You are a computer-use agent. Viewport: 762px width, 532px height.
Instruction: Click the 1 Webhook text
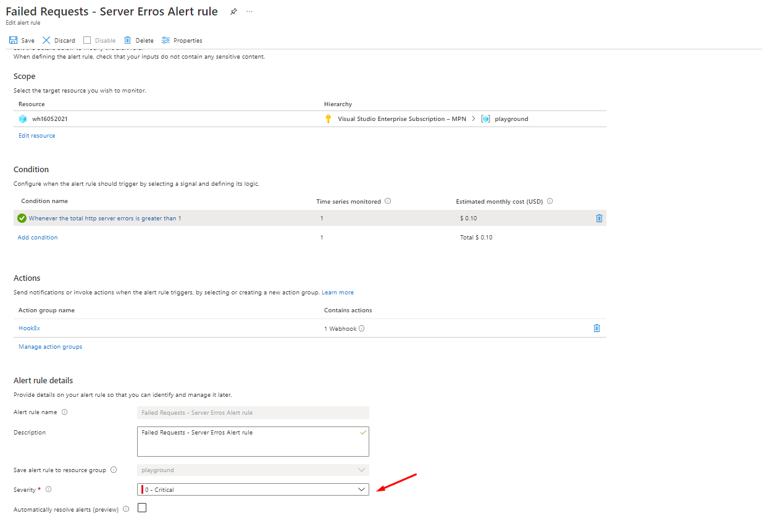[x=340, y=328]
